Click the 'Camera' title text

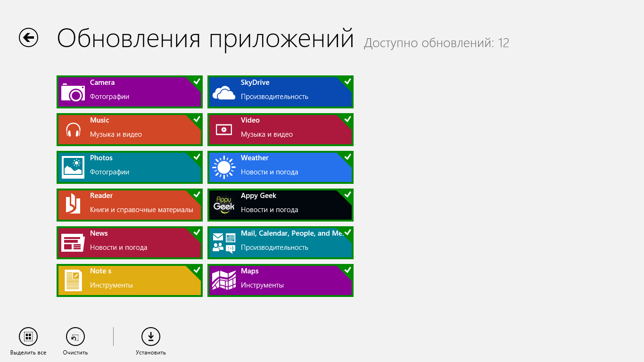coord(102,82)
